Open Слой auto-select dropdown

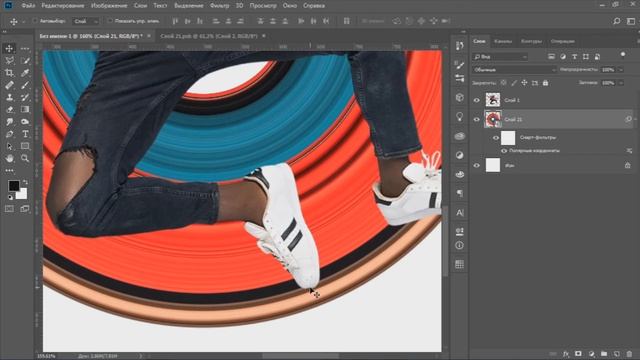click(86, 21)
